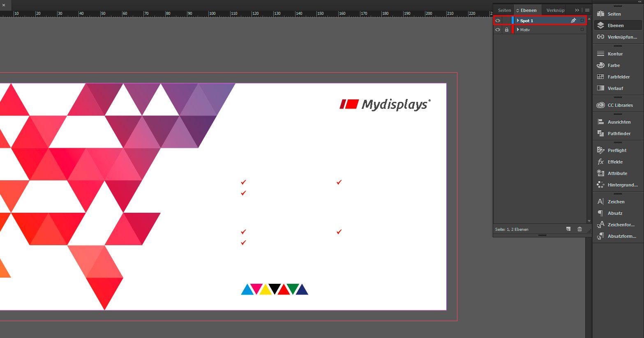Open the Zeichen panel
Image resolution: width=644 pixels, height=338 pixels.
click(x=618, y=202)
